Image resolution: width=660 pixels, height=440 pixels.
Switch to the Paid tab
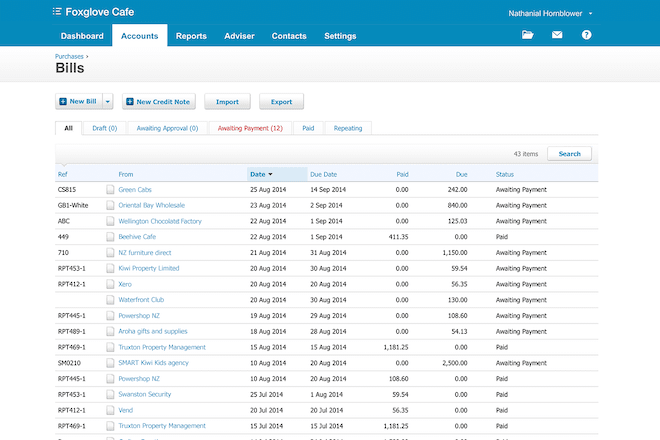[308, 128]
